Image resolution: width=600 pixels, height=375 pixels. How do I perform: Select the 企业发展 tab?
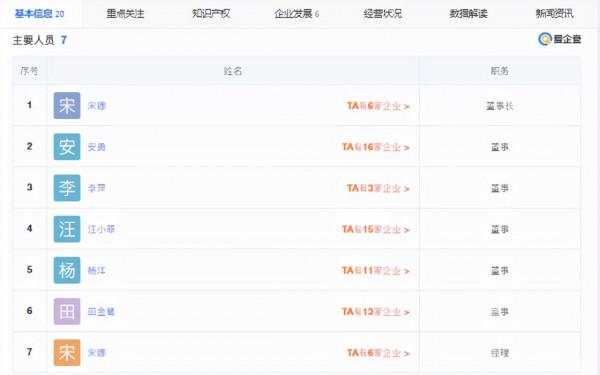pos(297,14)
